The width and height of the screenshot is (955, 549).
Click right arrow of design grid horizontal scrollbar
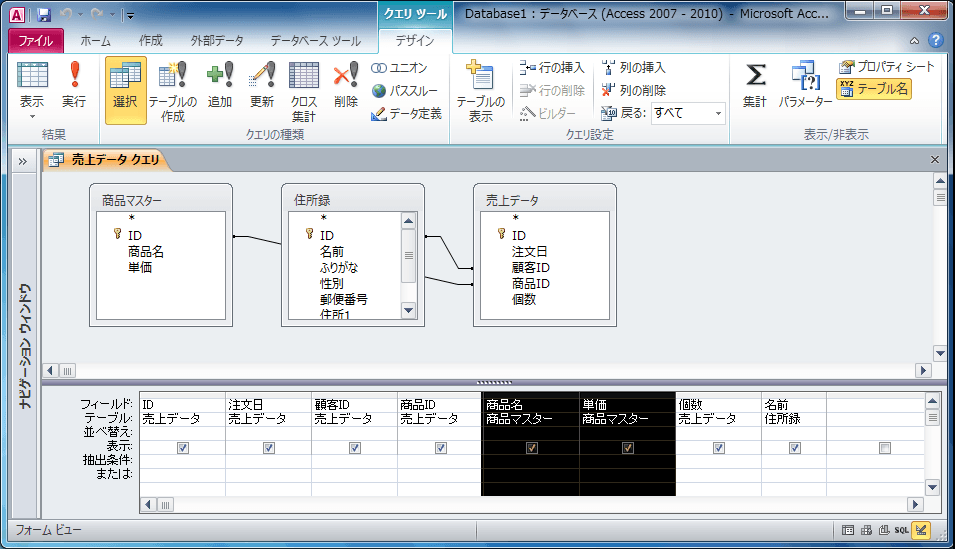(x=914, y=505)
